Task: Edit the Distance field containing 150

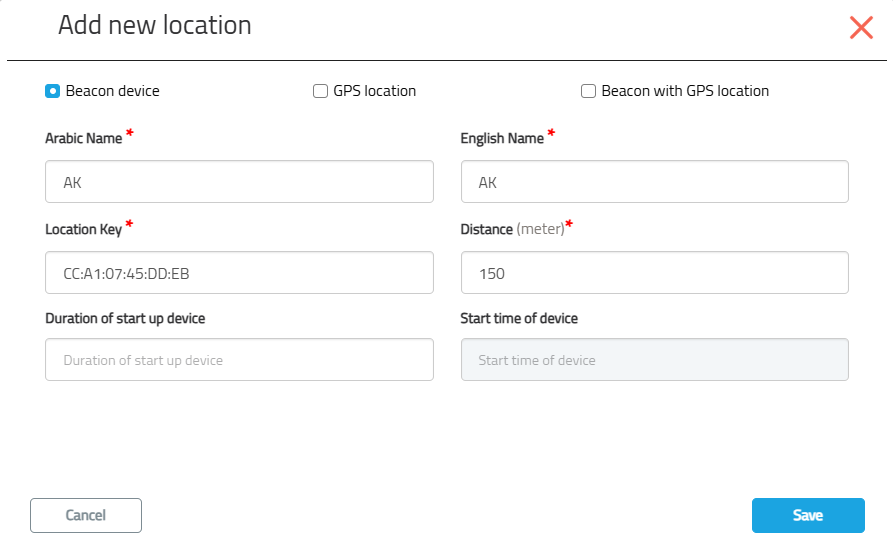Action: point(655,273)
